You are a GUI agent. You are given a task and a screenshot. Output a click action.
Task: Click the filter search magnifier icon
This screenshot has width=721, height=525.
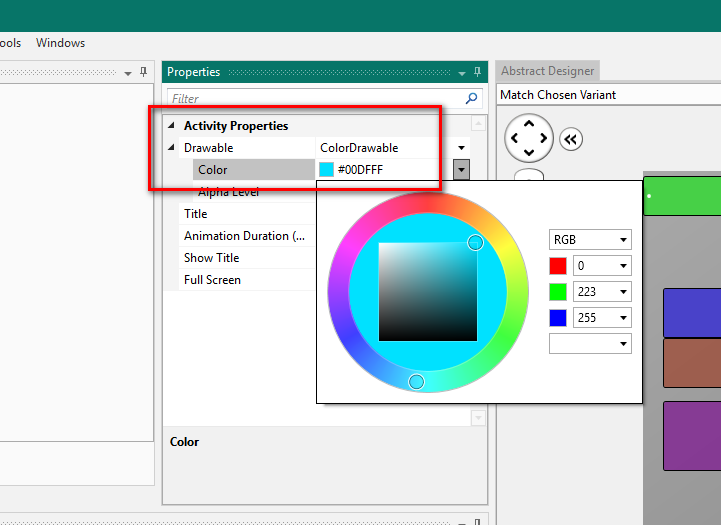(x=471, y=98)
